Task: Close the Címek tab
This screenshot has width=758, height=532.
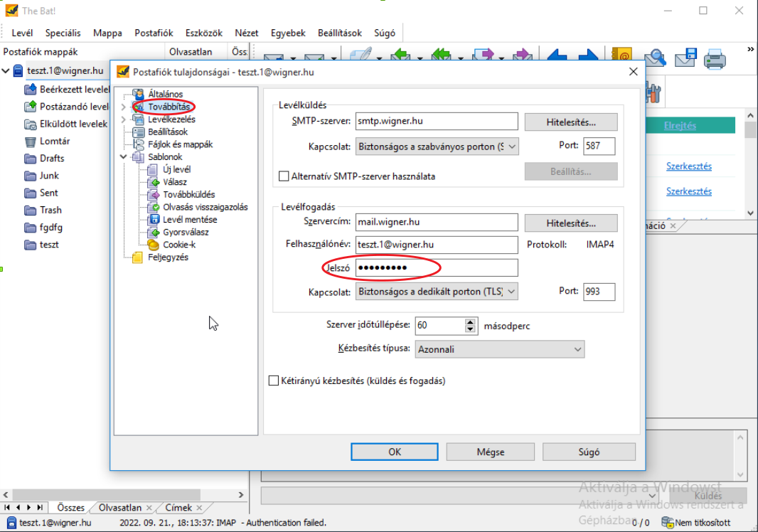Action: pos(199,508)
